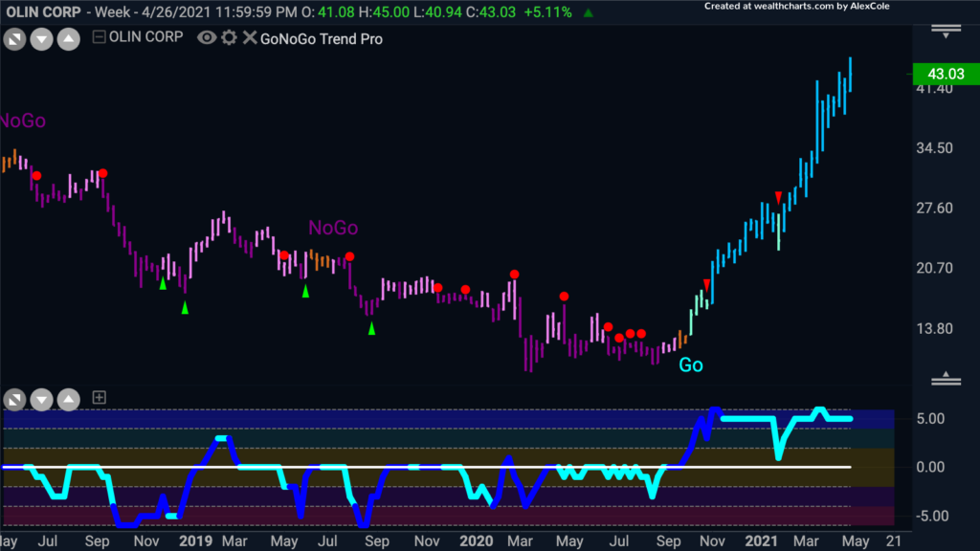The image size is (980, 551).
Task: Expand oscillator panel legend with plus box
Action: pyautogui.click(x=99, y=397)
